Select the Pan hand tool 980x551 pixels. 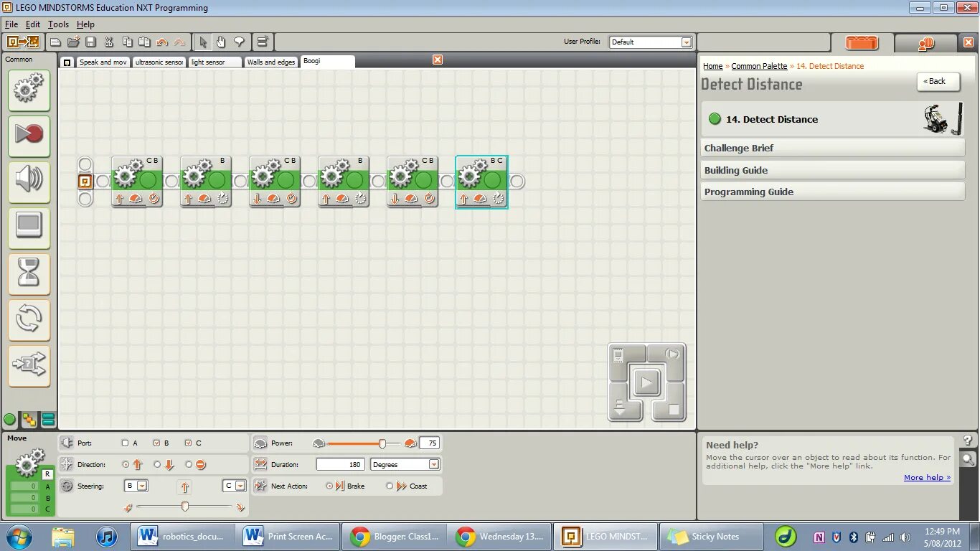click(221, 42)
